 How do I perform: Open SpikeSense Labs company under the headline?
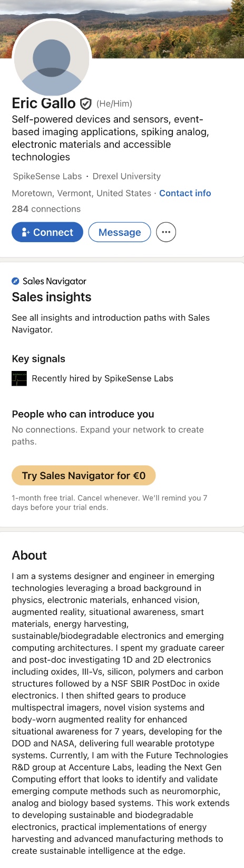47,176
